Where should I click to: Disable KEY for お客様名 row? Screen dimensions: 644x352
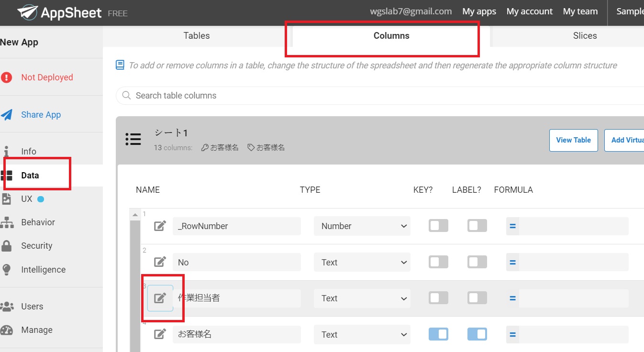point(438,334)
